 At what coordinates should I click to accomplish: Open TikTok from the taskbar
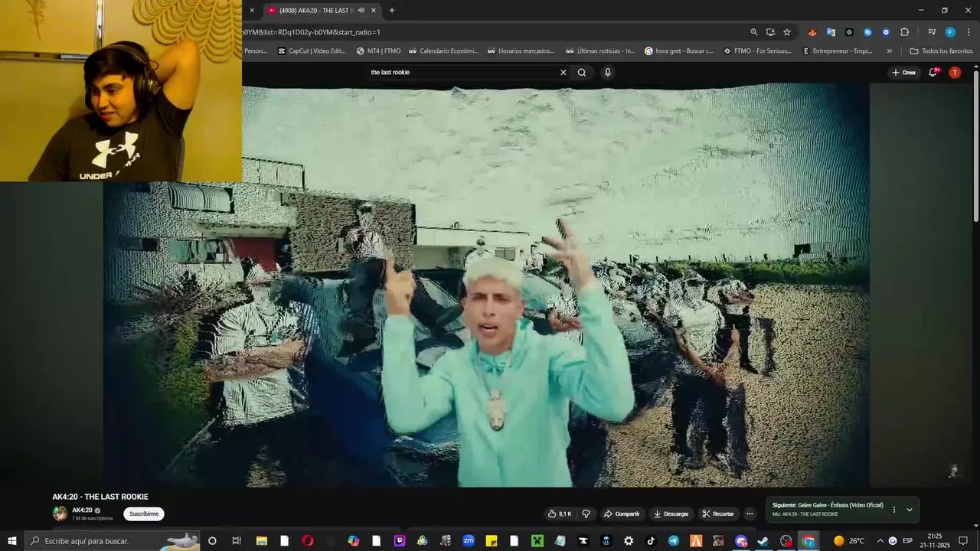coord(651,541)
